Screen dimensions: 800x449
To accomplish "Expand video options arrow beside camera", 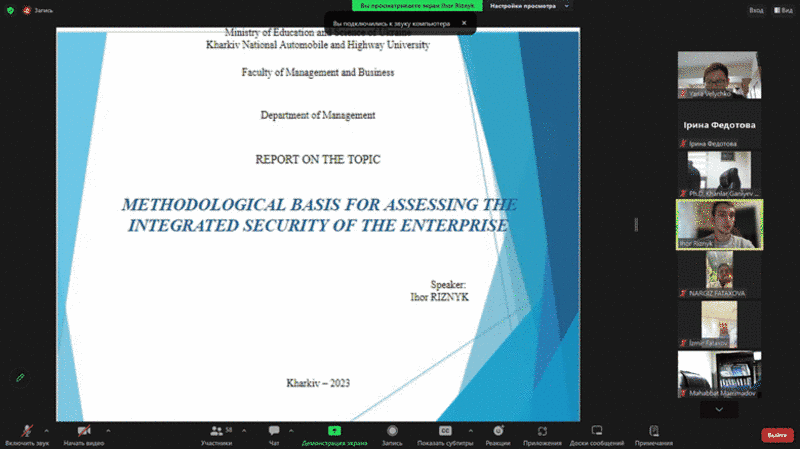I will 108,430.
